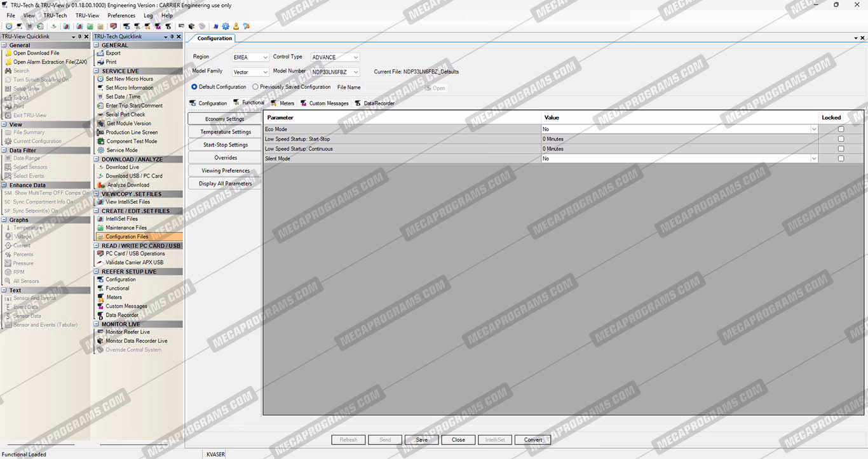The image size is (868, 459).
Task: Open the Region dropdown
Action: (265, 58)
